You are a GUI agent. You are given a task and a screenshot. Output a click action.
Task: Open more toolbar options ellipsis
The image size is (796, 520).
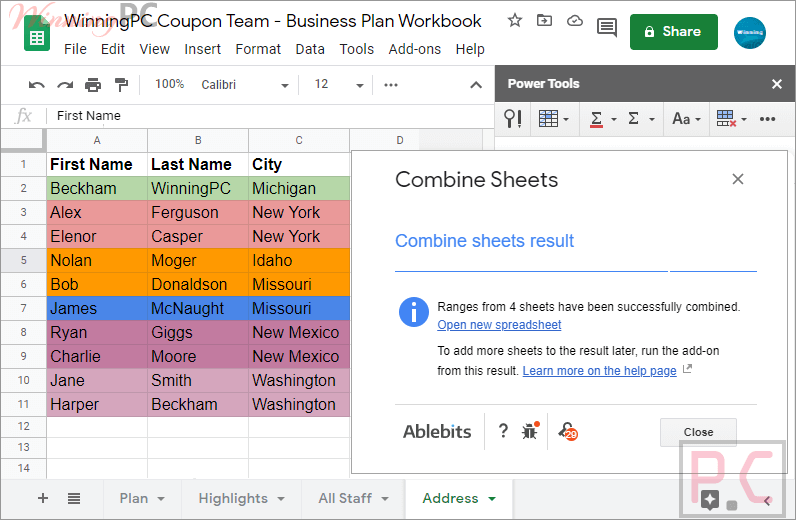pos(391,85)
